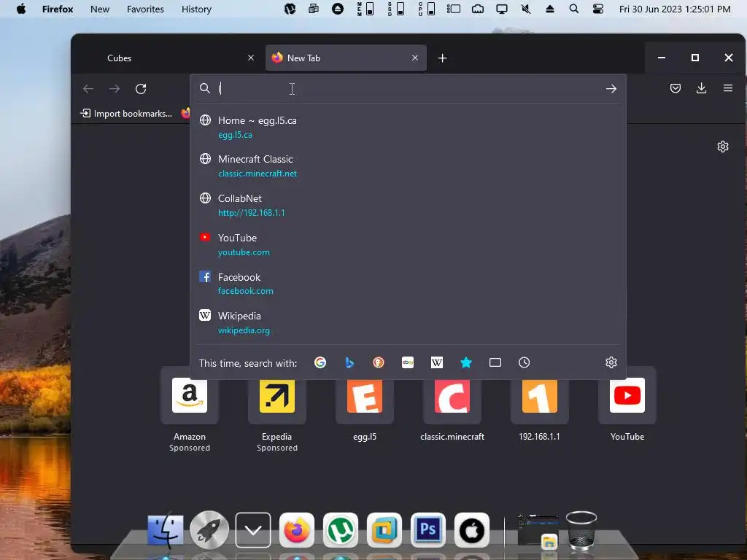
Task: Go forward one page
Action: click(115, 88)
